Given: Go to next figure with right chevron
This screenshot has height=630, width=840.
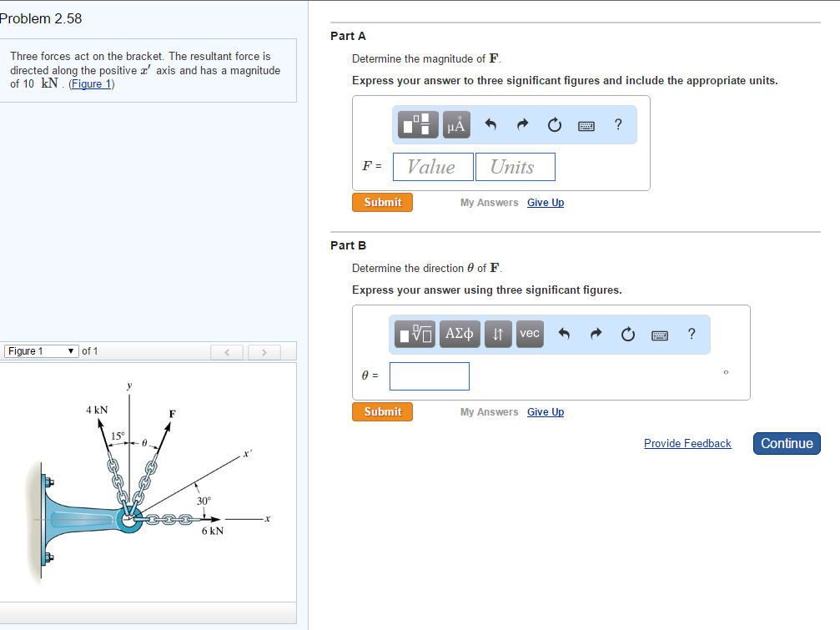Looking at the screenshot, I should [264, 351].
